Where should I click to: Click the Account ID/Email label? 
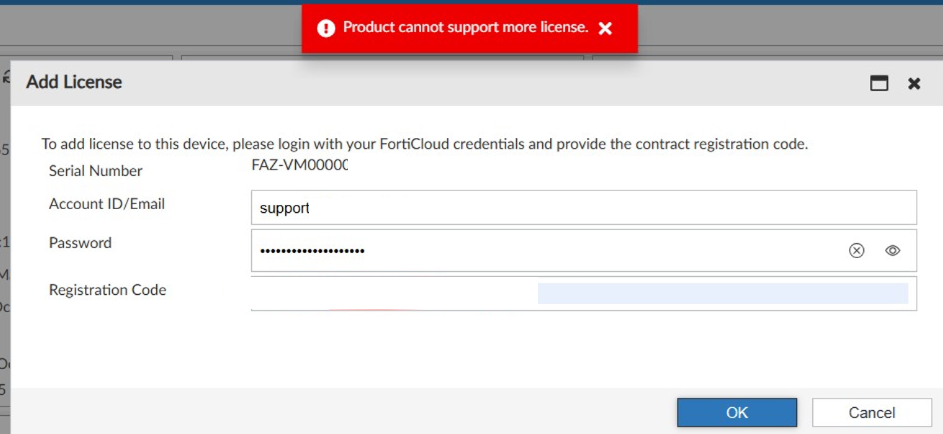coord(107,204)
